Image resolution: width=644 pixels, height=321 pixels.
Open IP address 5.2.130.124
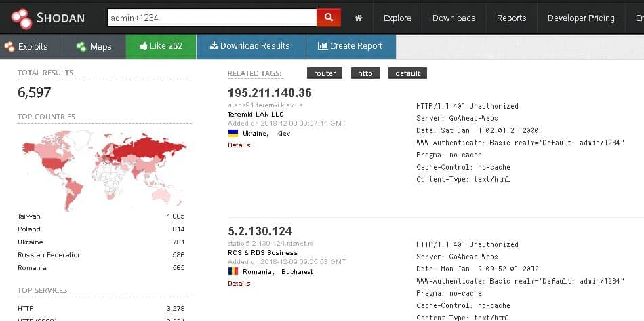click(x=260, y=231)
